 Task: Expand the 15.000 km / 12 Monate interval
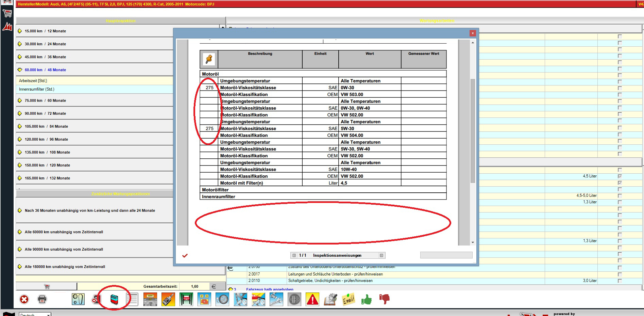(20, 31)
